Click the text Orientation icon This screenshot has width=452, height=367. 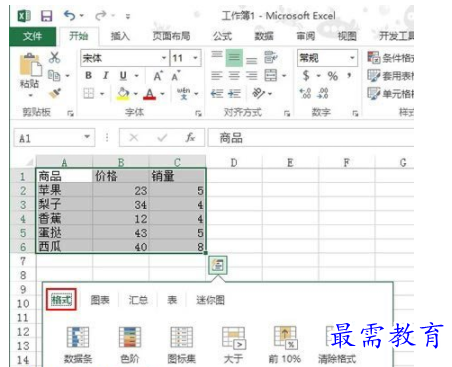point(259,93)
